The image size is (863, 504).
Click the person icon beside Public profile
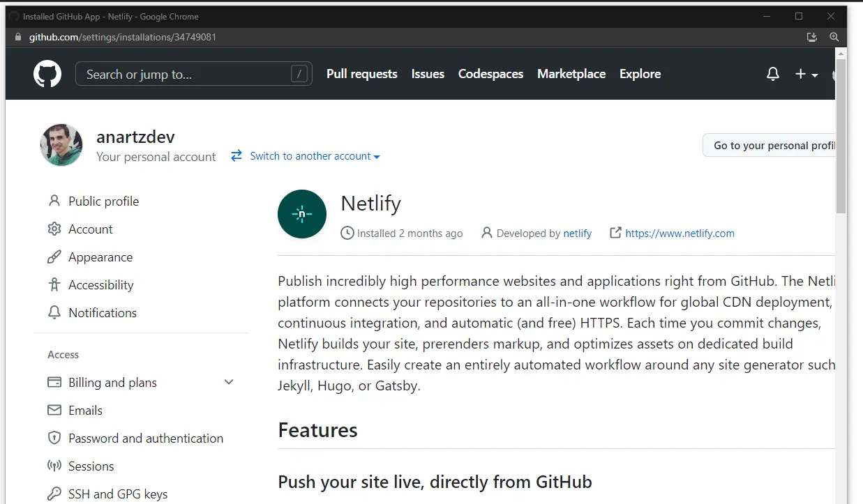click(x=54, y=201)
